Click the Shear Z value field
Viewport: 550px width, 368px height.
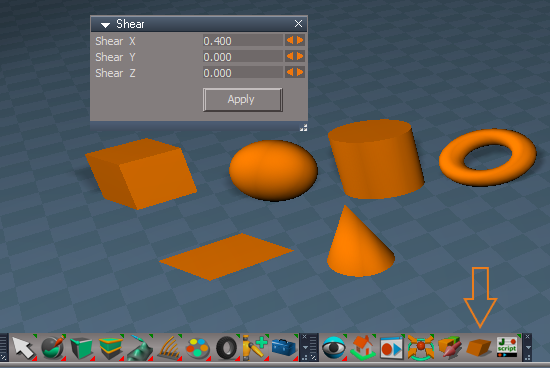click(243, 73)
